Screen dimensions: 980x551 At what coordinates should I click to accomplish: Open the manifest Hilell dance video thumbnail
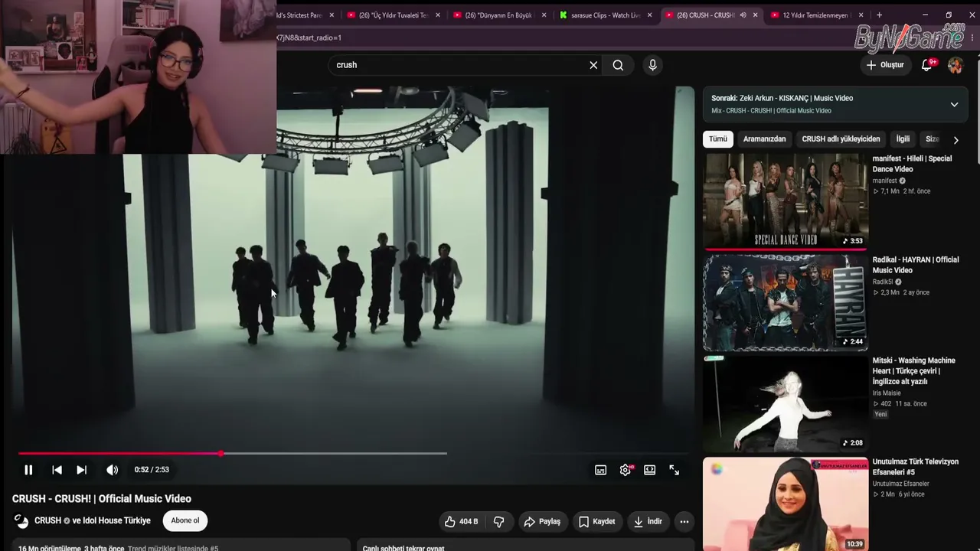(786, 201)
